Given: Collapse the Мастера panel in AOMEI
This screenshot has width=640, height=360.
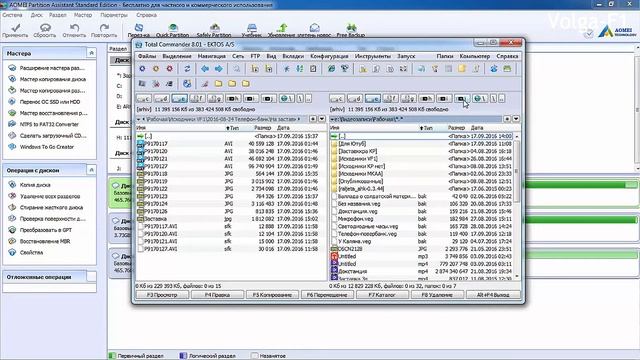Looking at the screenshot, I should [x=91, y=53].
